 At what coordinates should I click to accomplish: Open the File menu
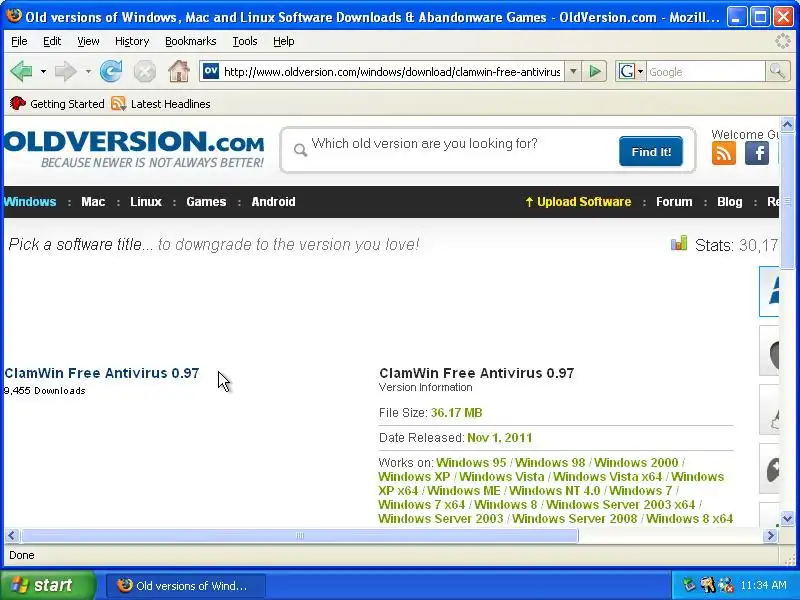(19, 41)
